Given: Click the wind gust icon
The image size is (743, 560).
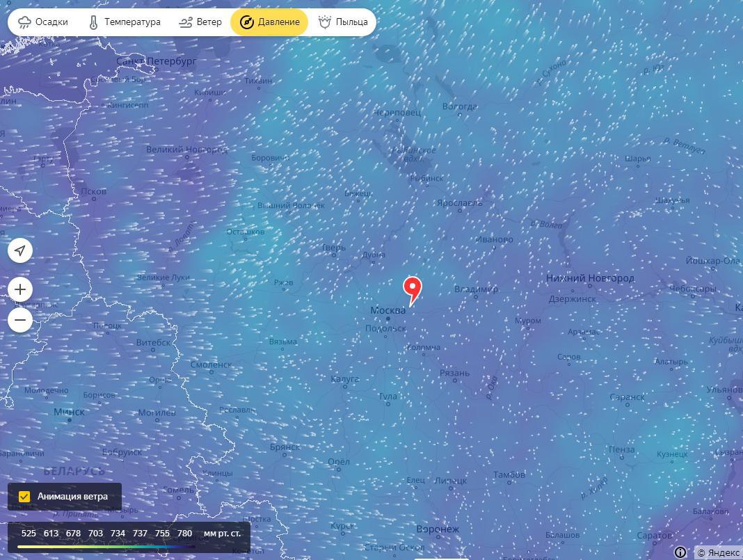Looking at the screenshot, I should [x=185, y=22].
